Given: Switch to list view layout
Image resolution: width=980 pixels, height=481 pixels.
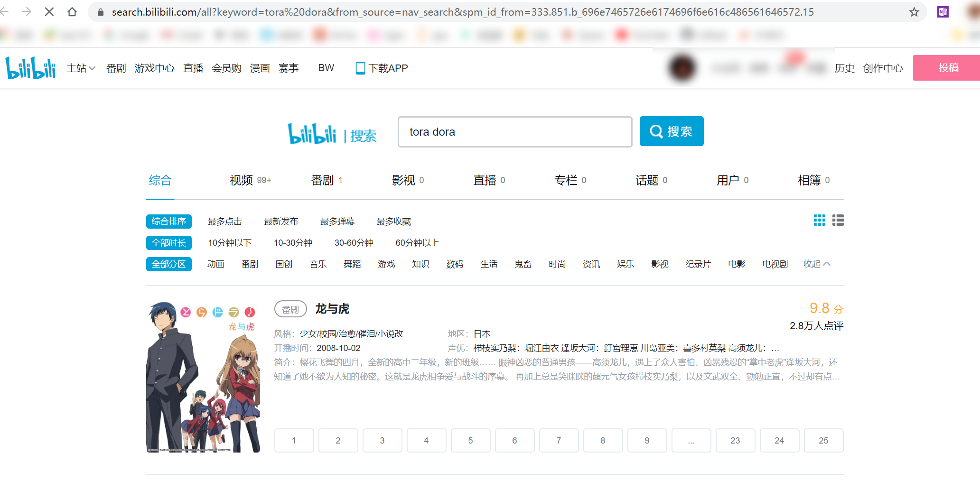Looking at the screenshot, I should pos(838,220).
